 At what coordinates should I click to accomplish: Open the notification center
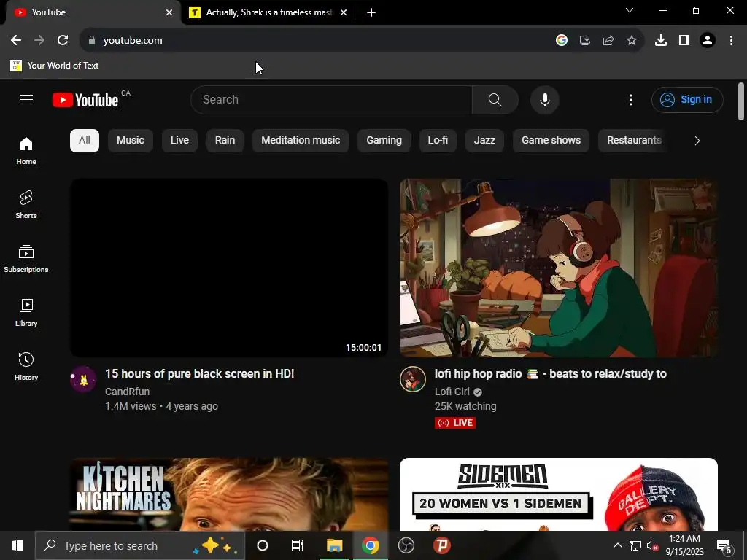(x=724, y=545)
